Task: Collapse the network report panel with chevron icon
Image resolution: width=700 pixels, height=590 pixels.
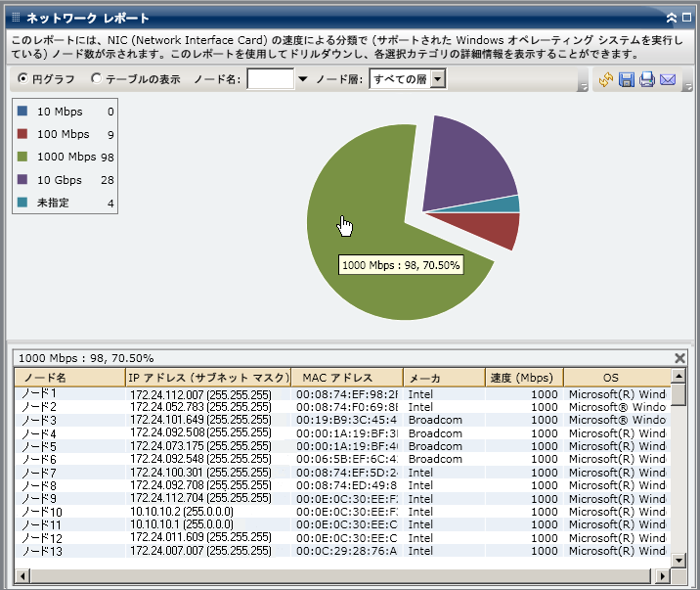Action: [x=672, y=18]
